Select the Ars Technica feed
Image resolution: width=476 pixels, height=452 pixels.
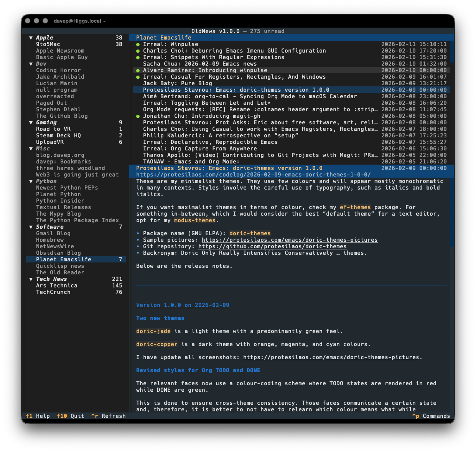tap(57, 285)
